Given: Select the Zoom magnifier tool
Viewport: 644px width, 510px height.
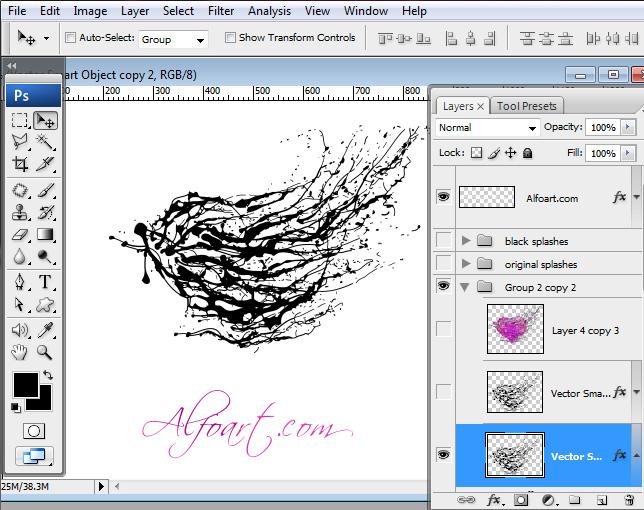Looking at the screenshot, I should point(45,352).
